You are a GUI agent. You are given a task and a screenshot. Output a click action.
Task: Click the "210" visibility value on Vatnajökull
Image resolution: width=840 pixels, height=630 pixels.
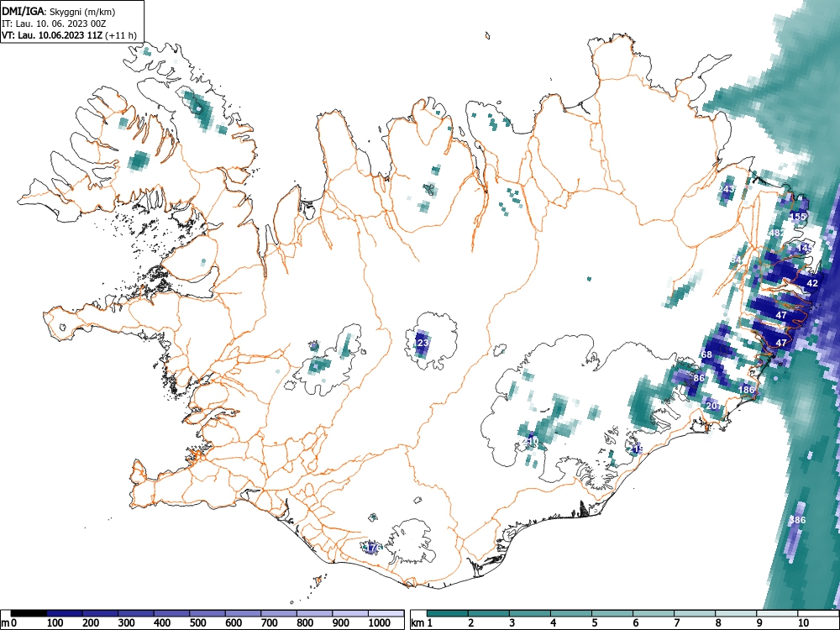click(x=530, y=442)
